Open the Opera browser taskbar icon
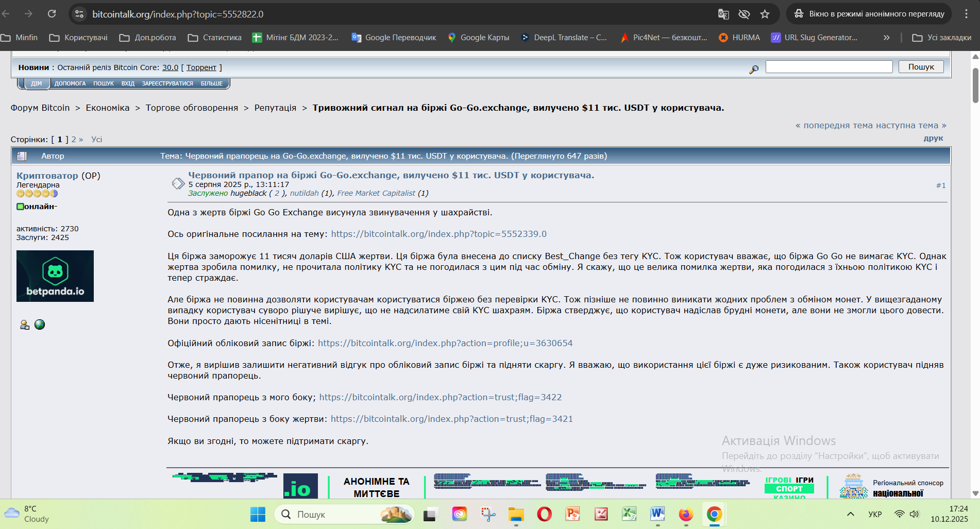The width and height of the screenshot is (980, 529). coord(544,514)
